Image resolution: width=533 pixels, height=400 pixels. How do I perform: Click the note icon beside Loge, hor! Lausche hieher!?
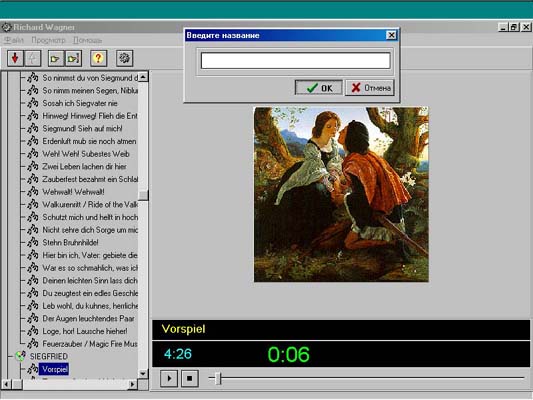33,331
